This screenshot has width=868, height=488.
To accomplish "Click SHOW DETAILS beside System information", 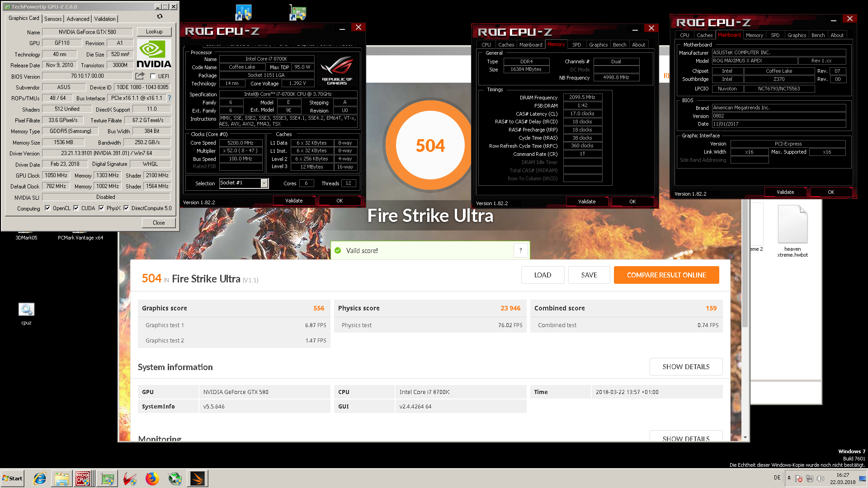I will (x=686, y=367).
